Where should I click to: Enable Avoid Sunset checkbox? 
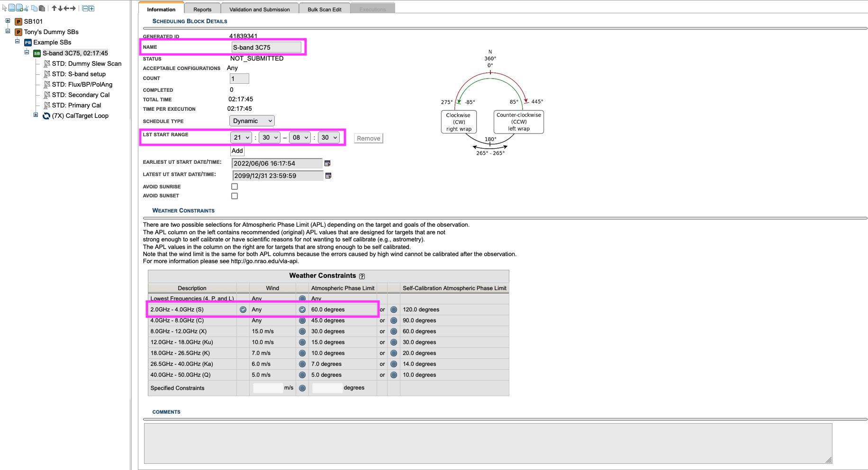click(235, 196)
